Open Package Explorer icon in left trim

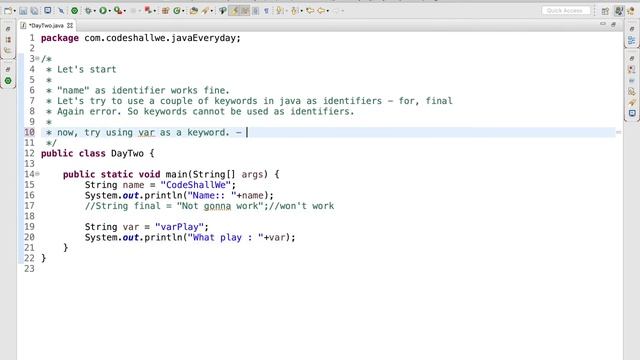[x=8, y=40]
